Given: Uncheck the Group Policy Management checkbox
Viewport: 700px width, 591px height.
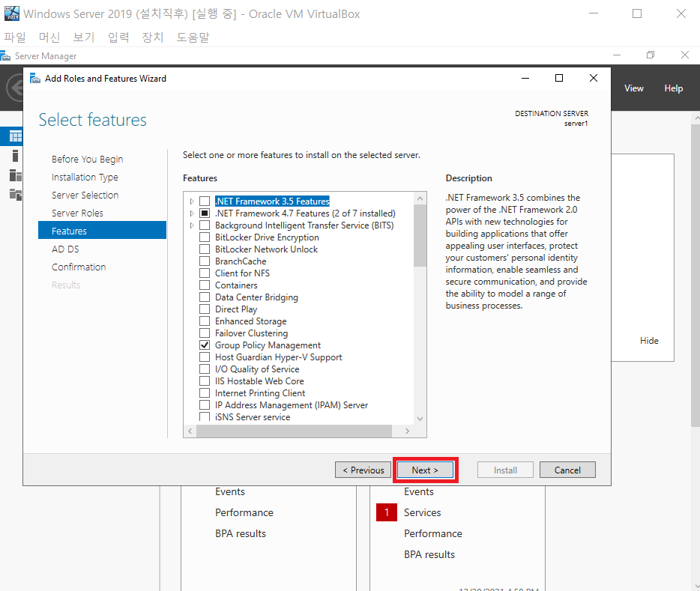Looking at the screenshot, I should coord(205,345).
